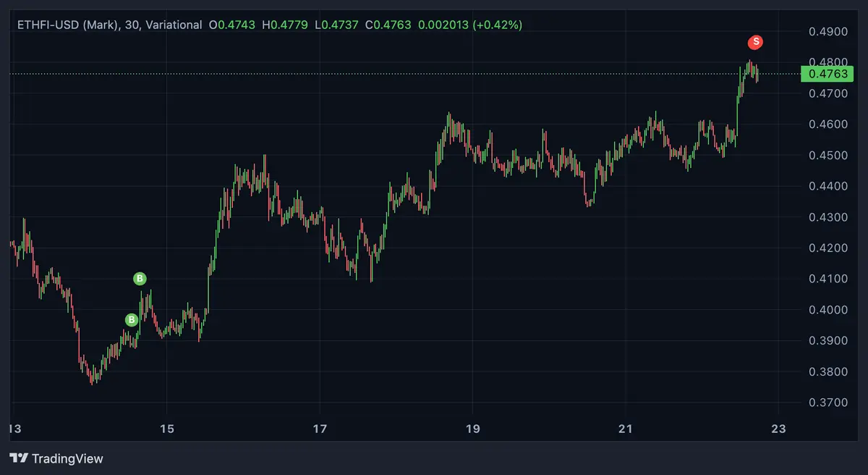Click the open value O0.4743
This screenshot has height=475, width=868.
(x=232, y=25)
